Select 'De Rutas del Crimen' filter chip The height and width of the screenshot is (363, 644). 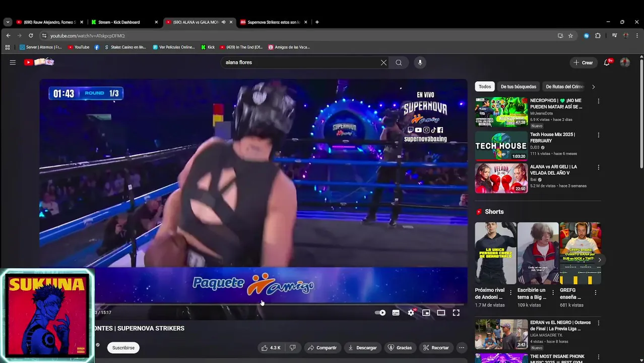click(x=564, y=87)
